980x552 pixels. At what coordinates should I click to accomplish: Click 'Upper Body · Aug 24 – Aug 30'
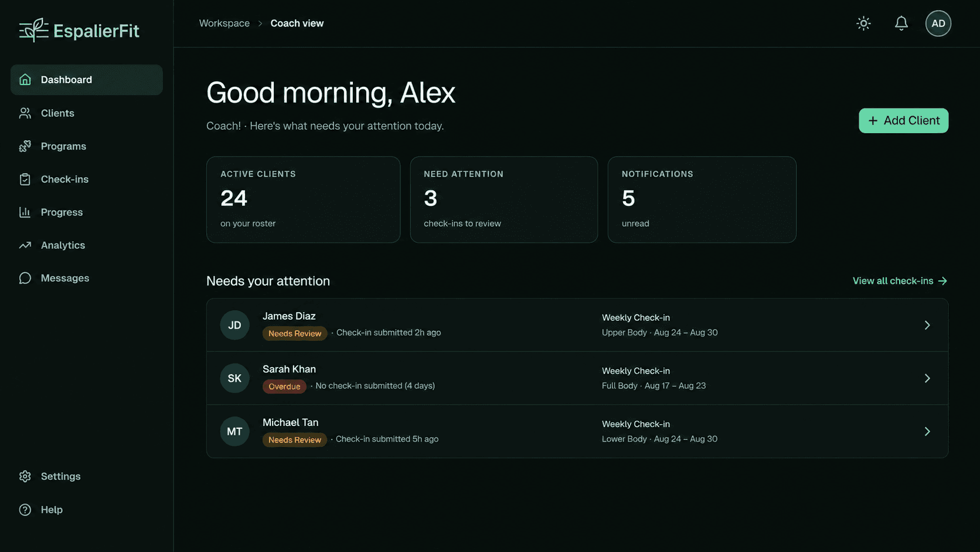pos(659,333)
